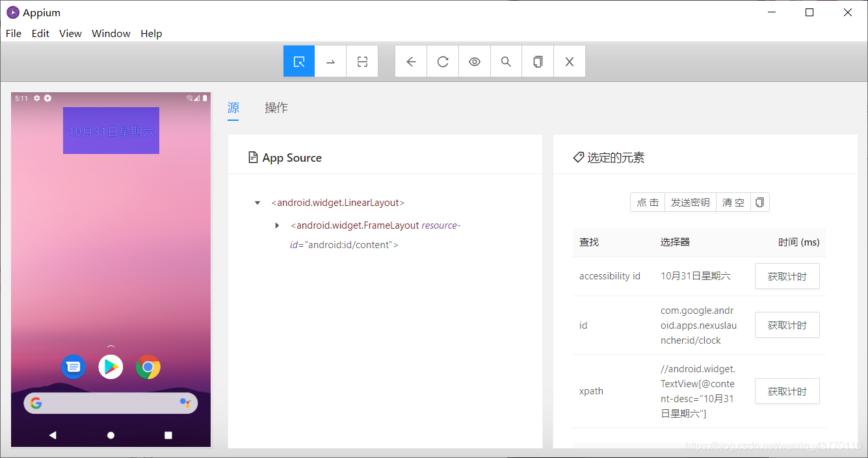The image size is (868, 458).
Task: Open the Window menu
Action: tap(111, 33)
